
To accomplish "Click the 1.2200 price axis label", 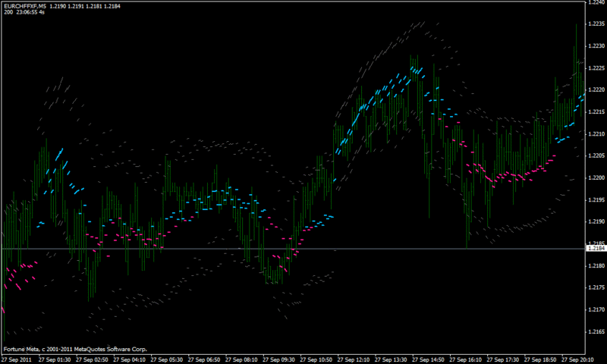I will 596,177.
